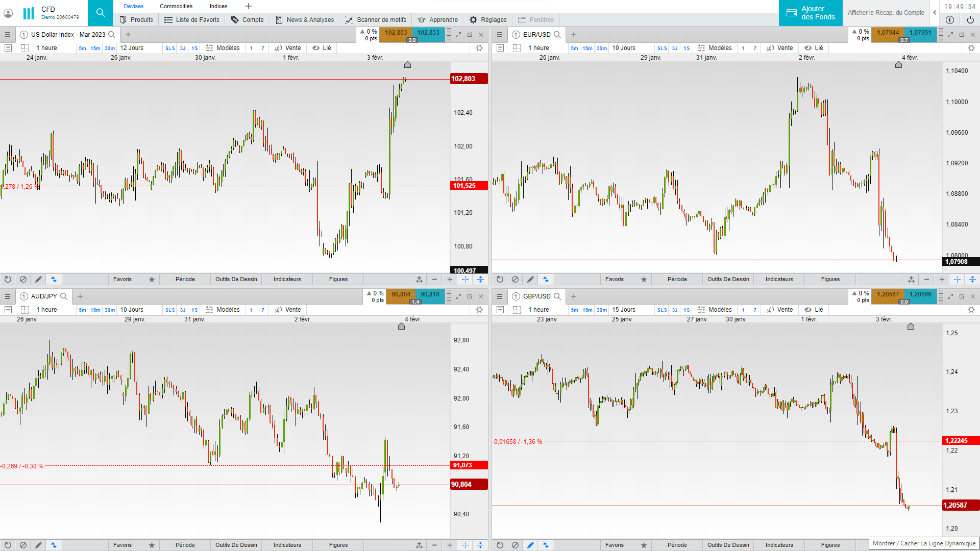Open 1 heure interval dropdown for AUD/JPY
Screen dimensions: 980x551
47,310
